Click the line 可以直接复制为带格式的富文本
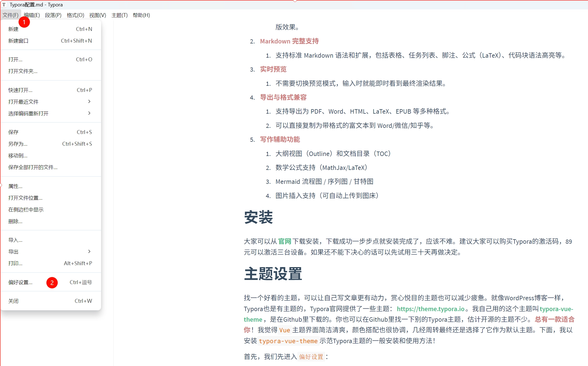This screenshot has width=588, height=366. click(x=355, y=125)
